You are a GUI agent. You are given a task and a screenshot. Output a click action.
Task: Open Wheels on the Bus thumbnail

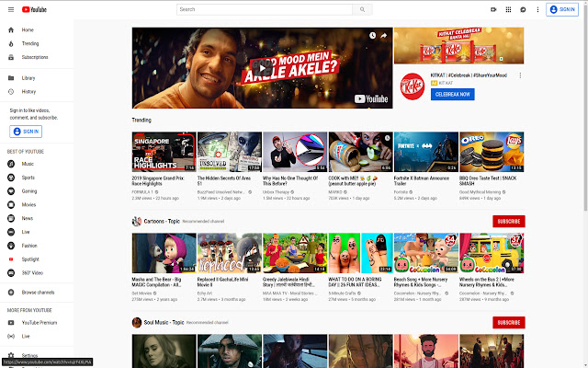tap(492, 253)
